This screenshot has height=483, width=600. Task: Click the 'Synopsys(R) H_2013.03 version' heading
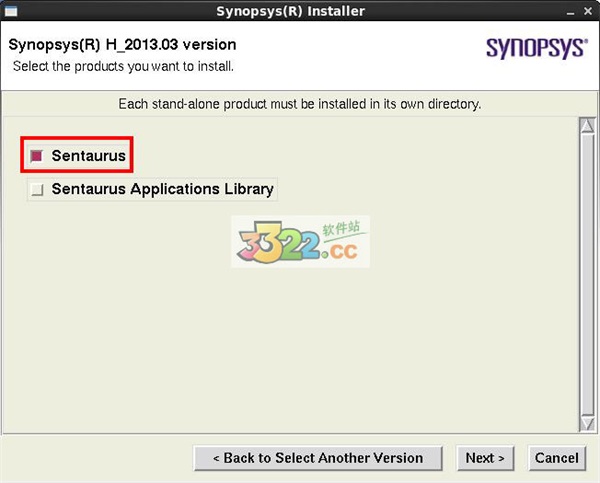click(122, 45)
